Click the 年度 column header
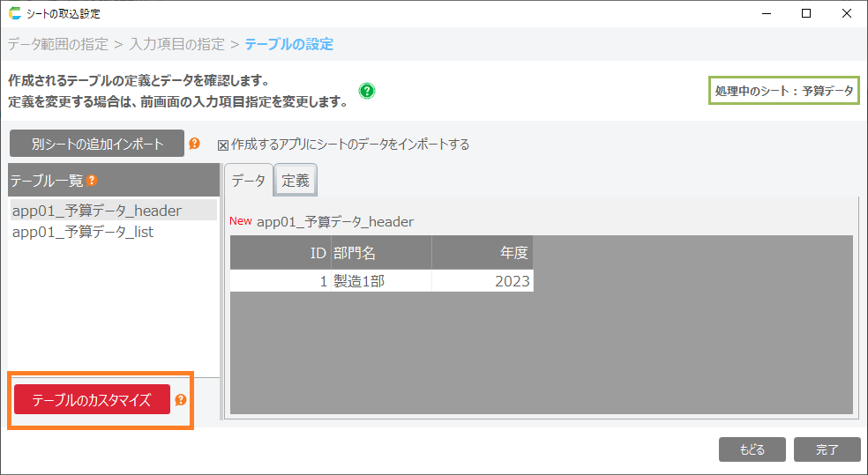Viewport: 868px width, 475px height. coord(482,253)
